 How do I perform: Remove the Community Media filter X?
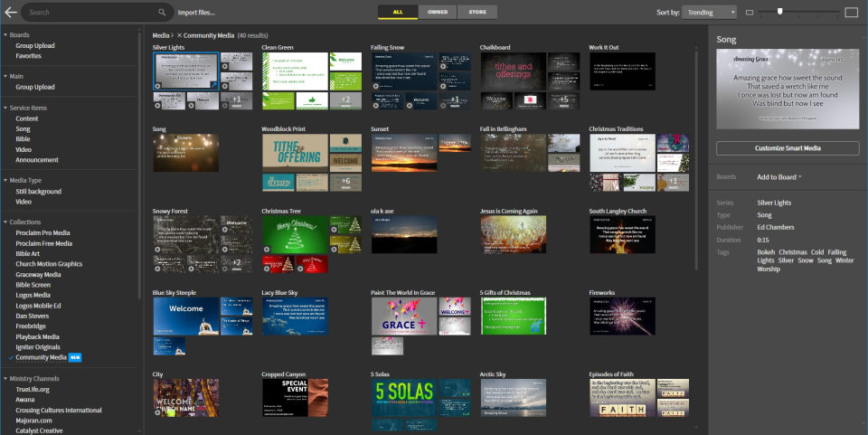click(x=179, y=35)
